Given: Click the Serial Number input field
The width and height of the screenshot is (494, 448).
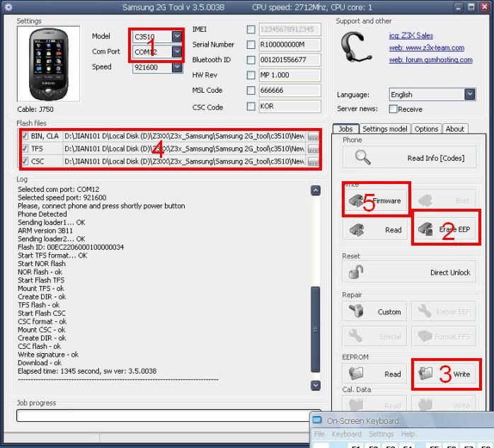Looking at the screenshot, I should pyautogui.click(x=290, y=45).
